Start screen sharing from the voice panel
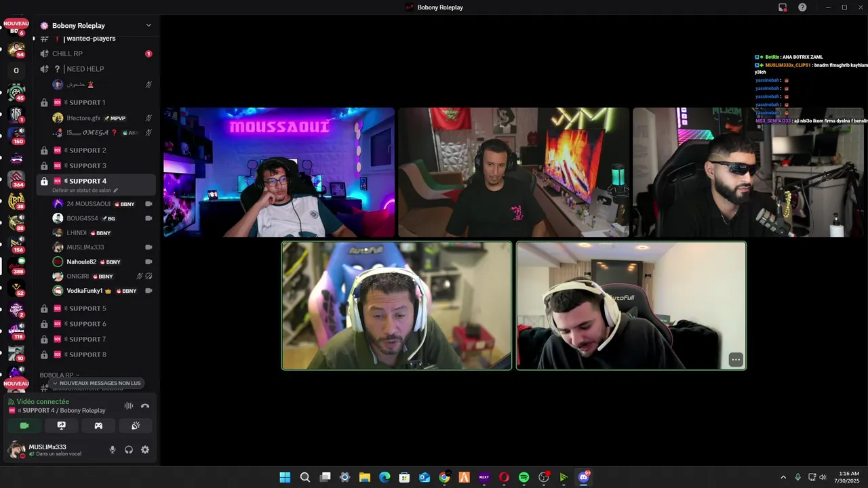The image size is (868, 488). pos(61,426)
